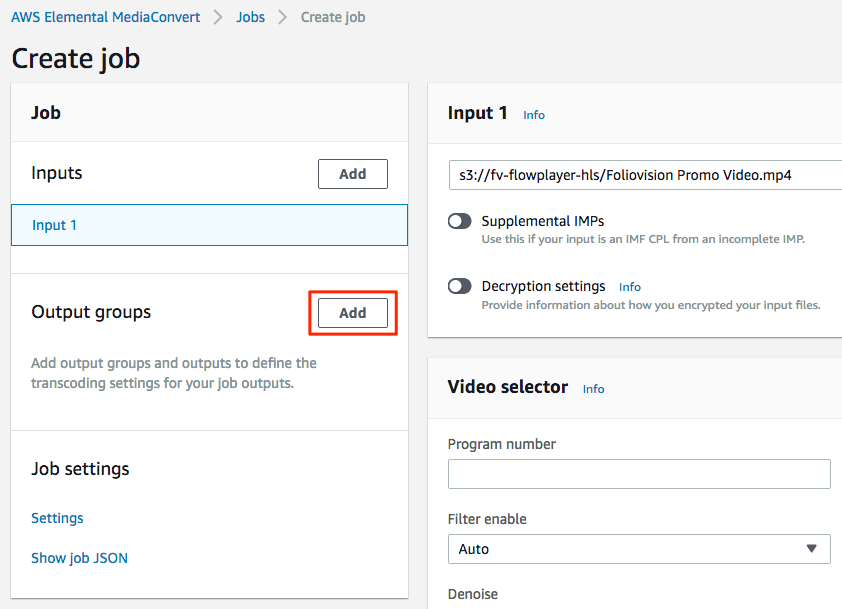Open the Filter enable dropdown
Viewport: 842px width, 609px height.
click(639, 549)
